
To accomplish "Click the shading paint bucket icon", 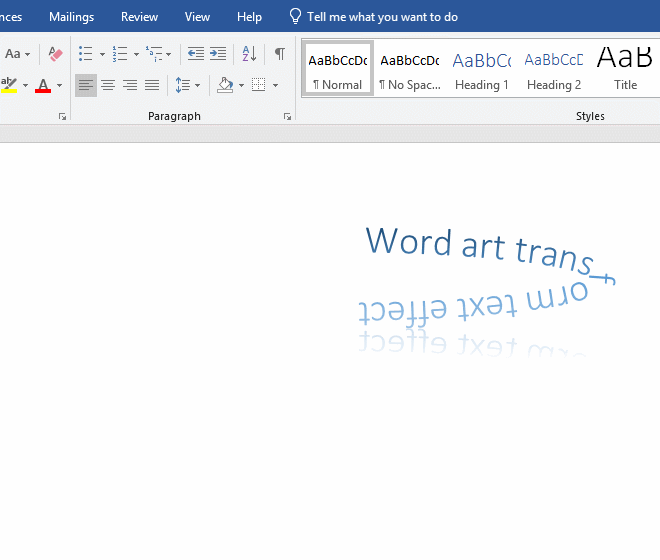I will coord(225,85).
